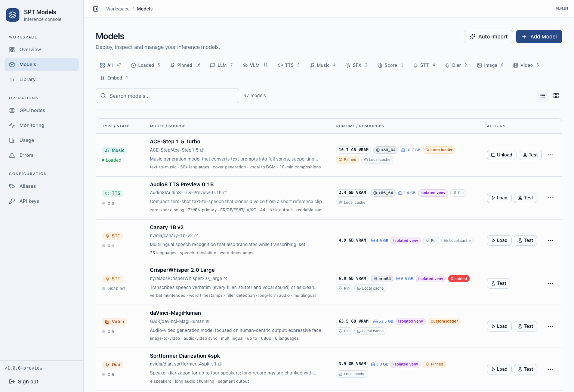Collapse the sidebar panel icon
Screen dimensions: 574x392
96,9
